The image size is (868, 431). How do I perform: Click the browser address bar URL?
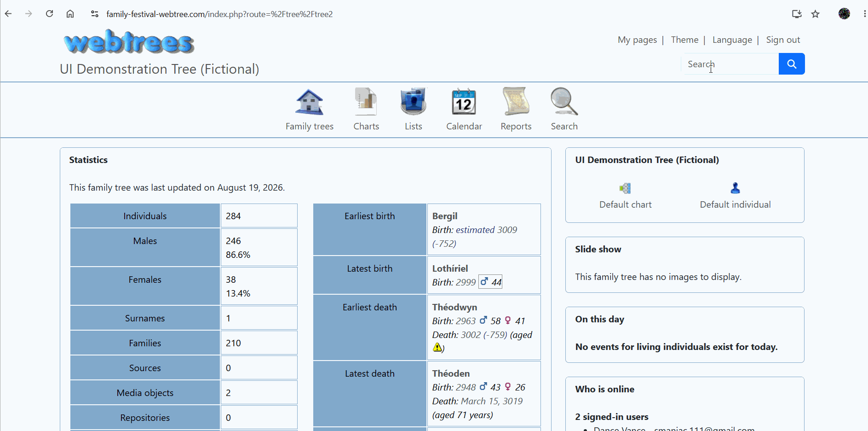point(219,14)
